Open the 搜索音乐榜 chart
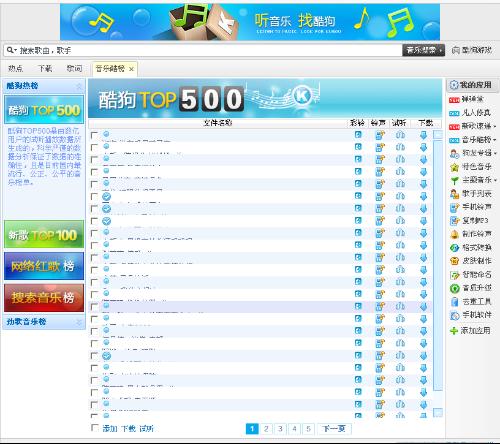The image size is (500, 444). coord(44,298)
